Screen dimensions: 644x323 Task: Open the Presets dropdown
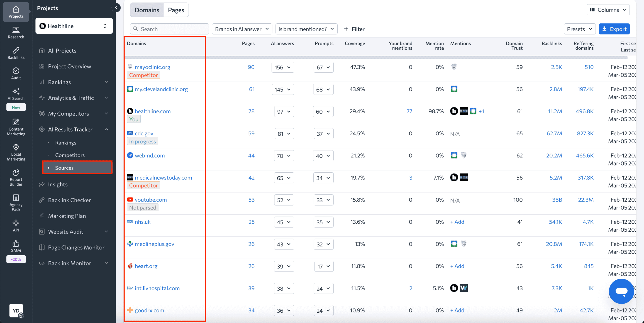coord(579,29)
